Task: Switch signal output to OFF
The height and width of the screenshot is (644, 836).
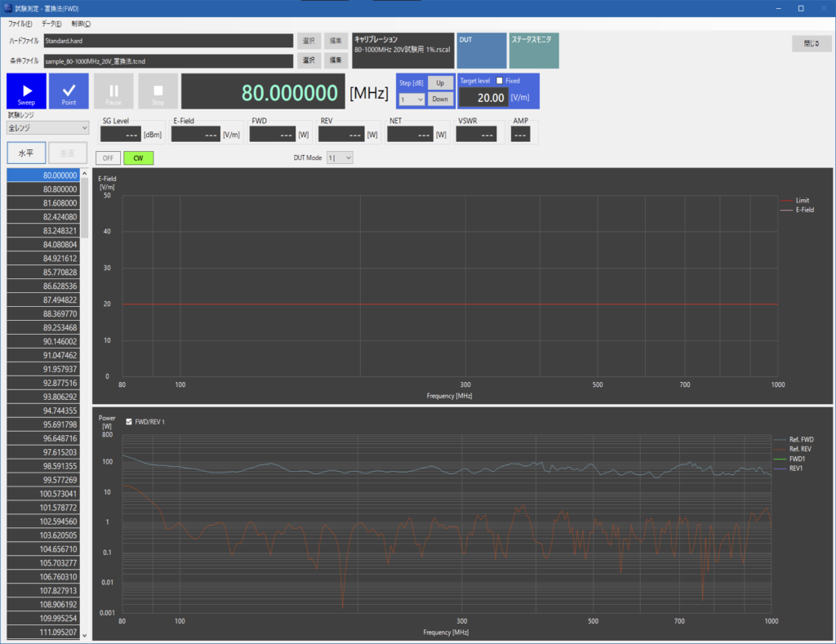Action: coord(107,157)
